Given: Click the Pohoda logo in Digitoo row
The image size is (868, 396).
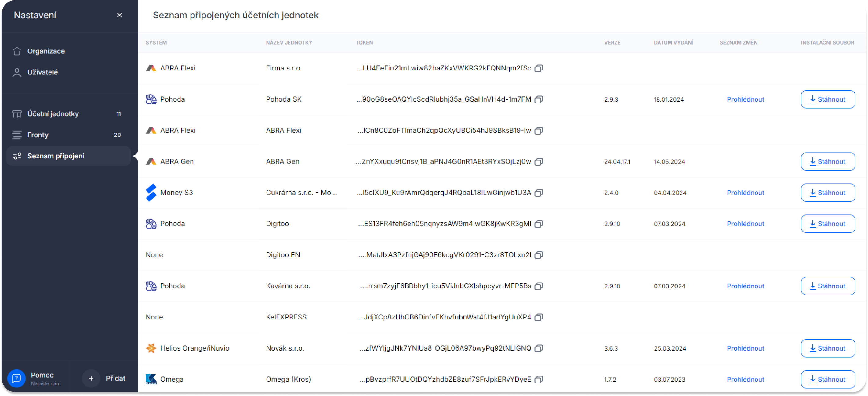Looking at the screenshot, I should (x=151, y=224).
